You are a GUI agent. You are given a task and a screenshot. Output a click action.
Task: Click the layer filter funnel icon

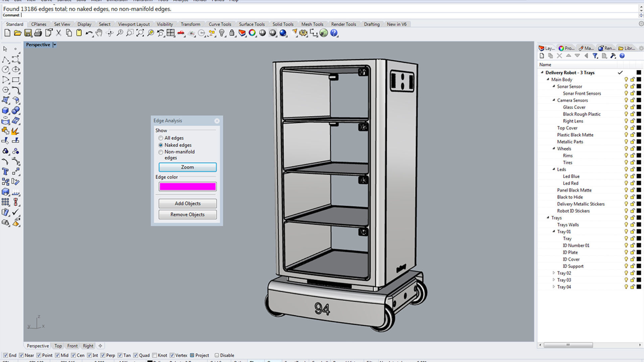click(x=595, y=56)
